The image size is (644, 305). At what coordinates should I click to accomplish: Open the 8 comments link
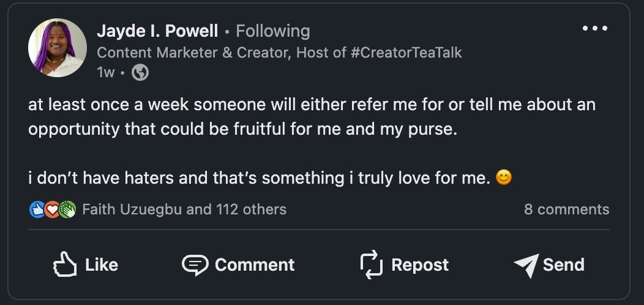tap(566, 209)
